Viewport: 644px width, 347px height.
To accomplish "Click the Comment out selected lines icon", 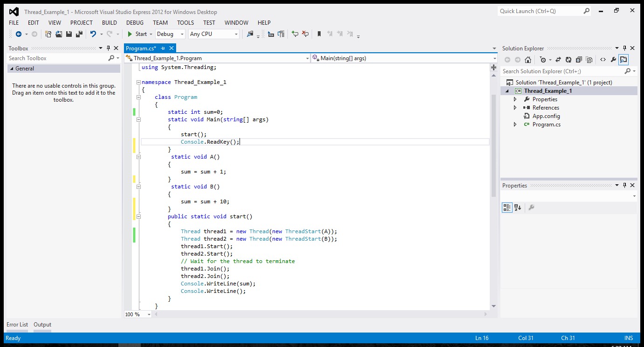I will (x=295, y=34).
